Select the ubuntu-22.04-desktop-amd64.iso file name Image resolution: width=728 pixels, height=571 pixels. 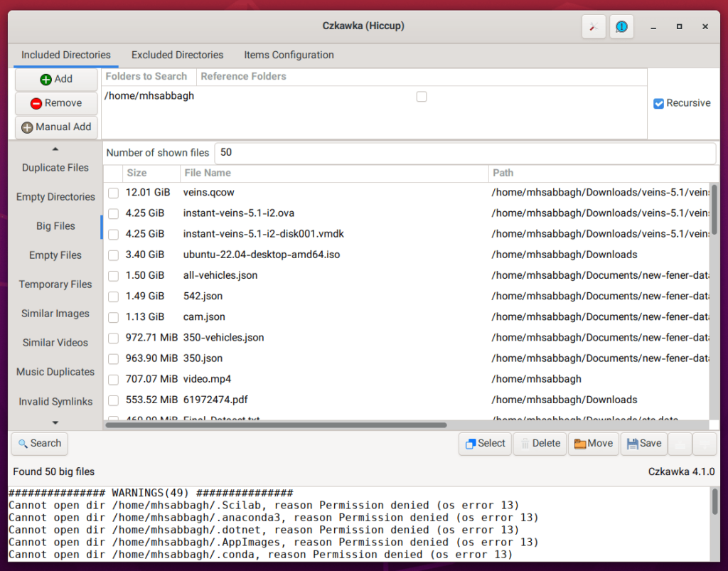tap(262, 255)
